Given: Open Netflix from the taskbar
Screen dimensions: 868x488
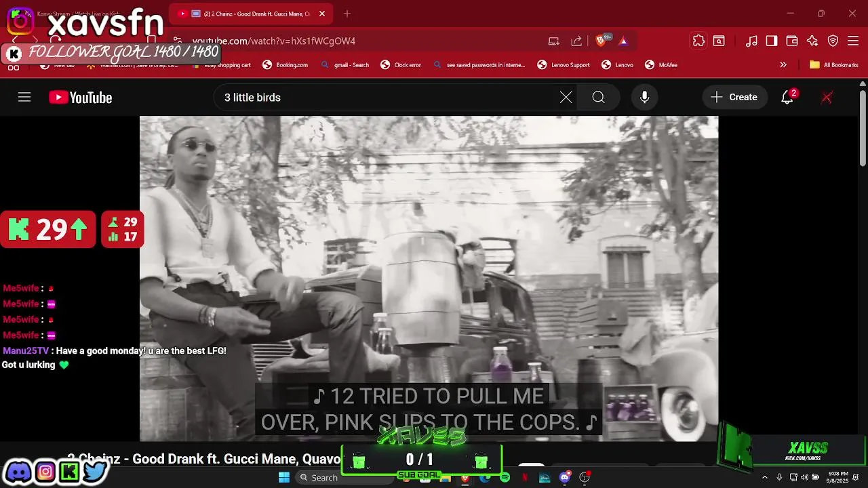Looking at the screenshot, I should (525, 478).
